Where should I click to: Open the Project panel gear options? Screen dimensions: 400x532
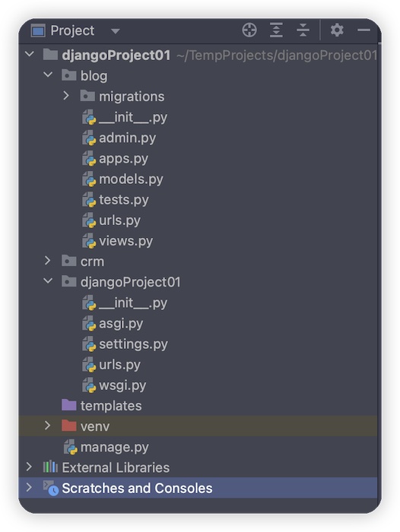coord(337,30)
